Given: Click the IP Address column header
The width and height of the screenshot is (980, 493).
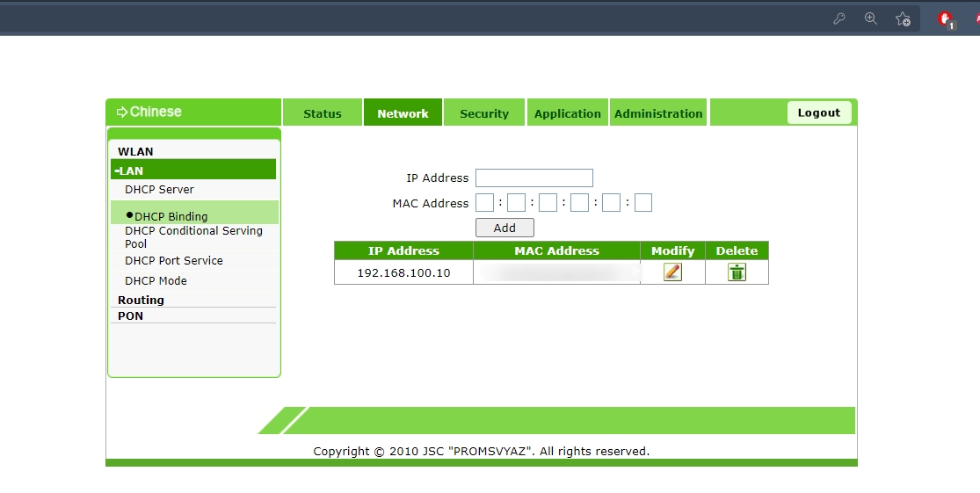Looking at the screenshot, I should [403, 250].
